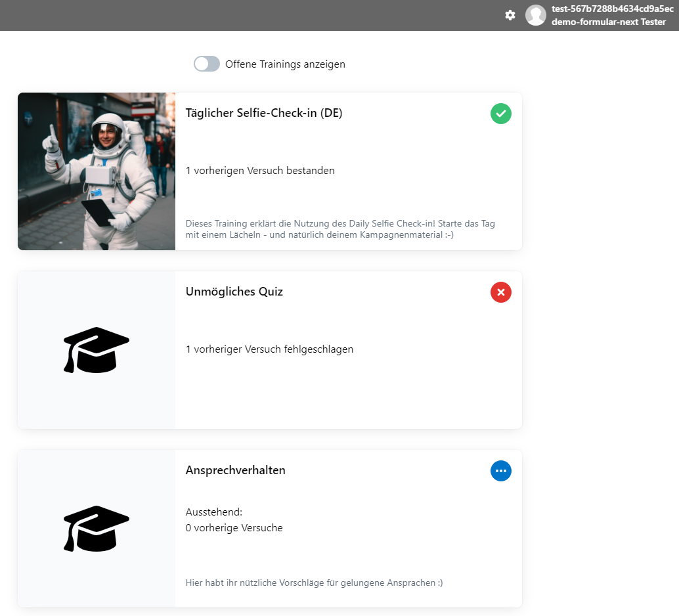Toggle the Offene Trainings anzeigen switch

click(x=207, y=64)
